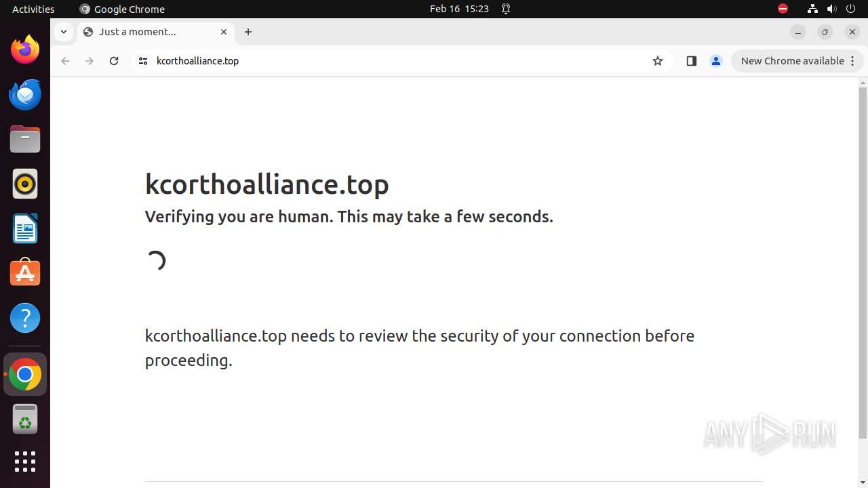Open the Chrome profile avatar menu
Image resolution: width=868 pixels, height=488 pixels.
(715, 61)
